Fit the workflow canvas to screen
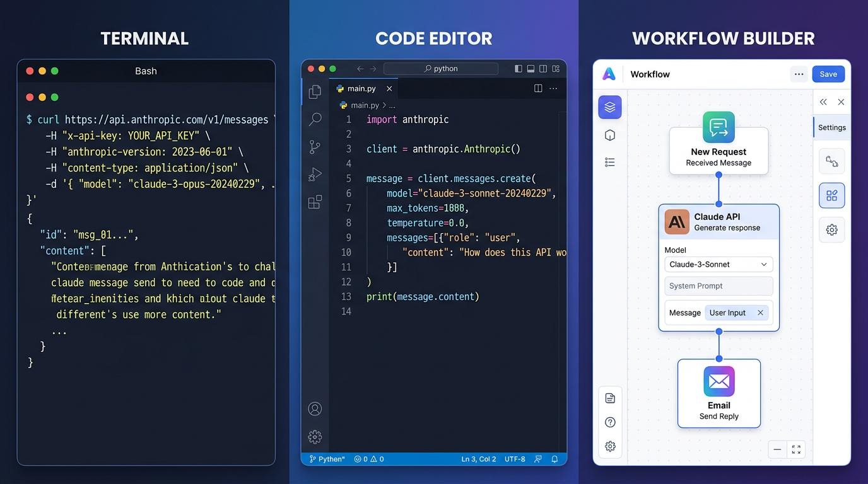This screenshot has width=868, height=484. pos(796,449)
